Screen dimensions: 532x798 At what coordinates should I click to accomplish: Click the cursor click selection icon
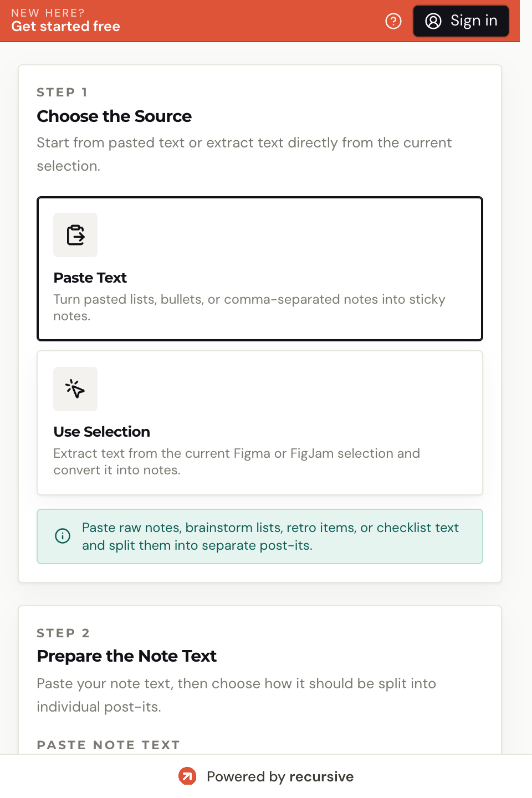75,389
